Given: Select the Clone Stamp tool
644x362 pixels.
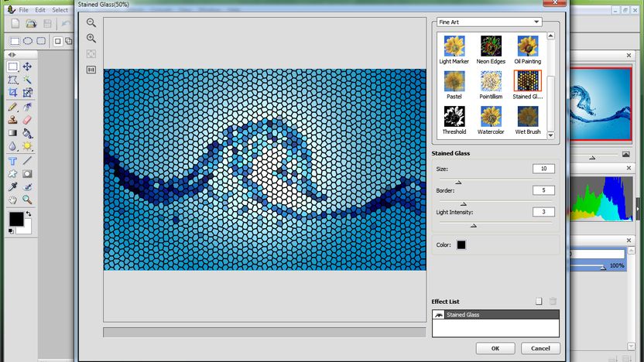Looking at the screenshot, I should click(x=12, y=120).
